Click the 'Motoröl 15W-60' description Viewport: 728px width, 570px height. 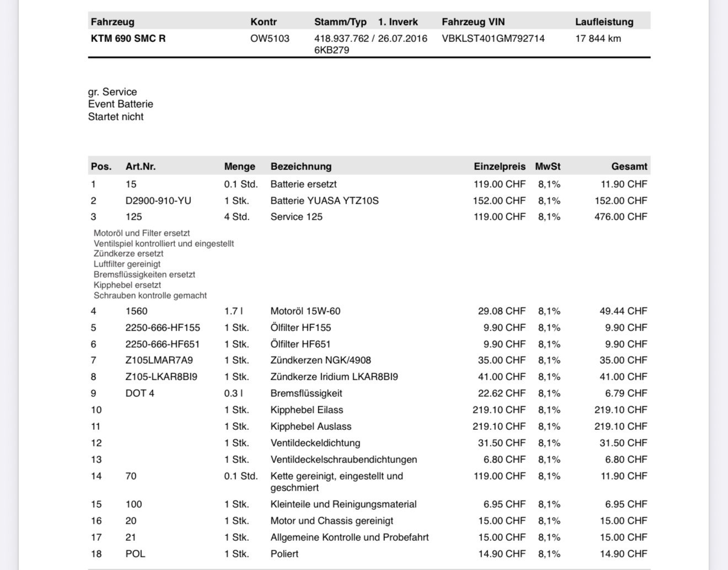pos(306,311)
